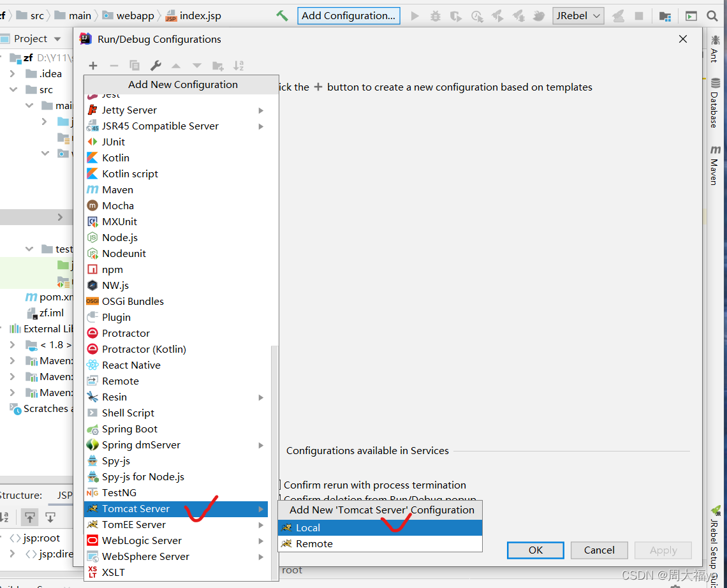Click the Debug bug icon in main toolbar

(x=436, y=16)
